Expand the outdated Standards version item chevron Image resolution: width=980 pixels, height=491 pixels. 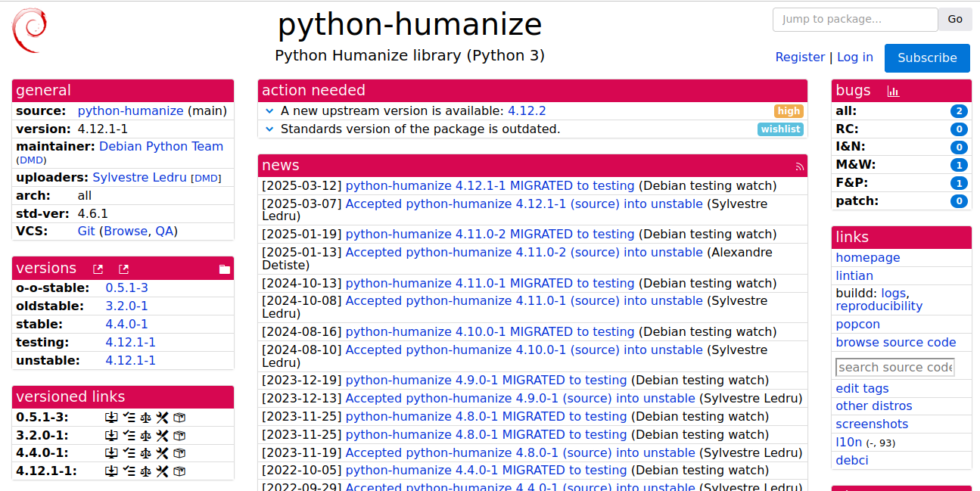click(x=269, y=129)
